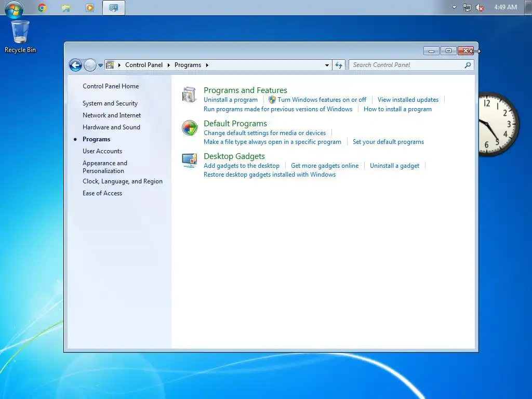Viewport: 532px width, 399px height.
Task: Click the Control Panel icon in the address bar
Action: coord(110,65)
